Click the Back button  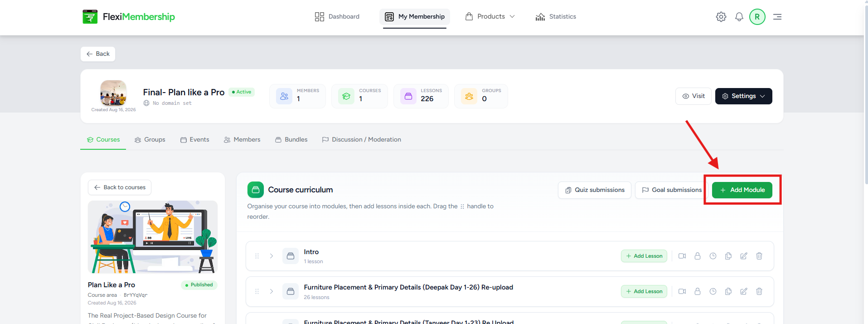pyautogui.click(x=98, y=54)
